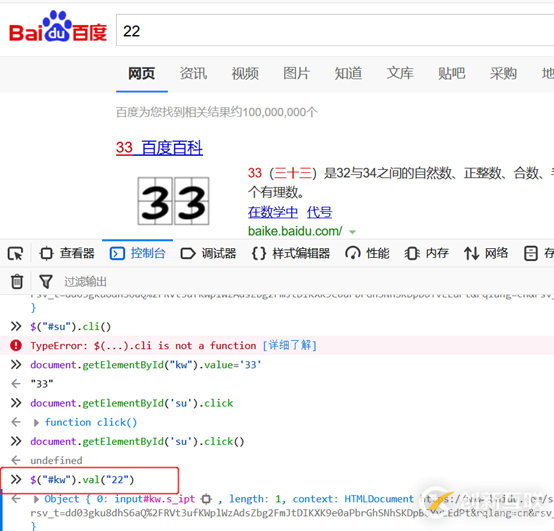The height and width of the screenshot is (531, 554).
Task: Open the 在数学中 link
Action: pyautogui.click(x=273, y=212)
